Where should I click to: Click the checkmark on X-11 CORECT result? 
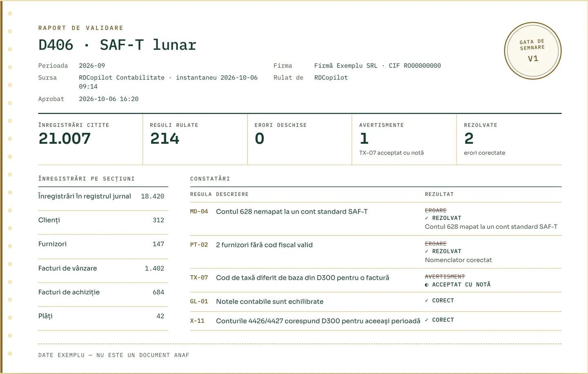(427, 320)
